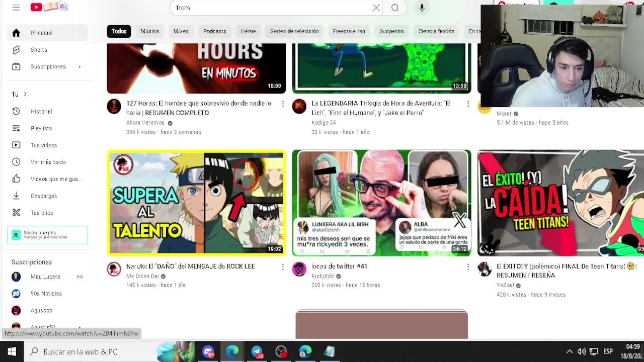Click RickyEdit channel avatar
Image resolution: width=644 pixels, height=362 pixels.
coord(299,269)
